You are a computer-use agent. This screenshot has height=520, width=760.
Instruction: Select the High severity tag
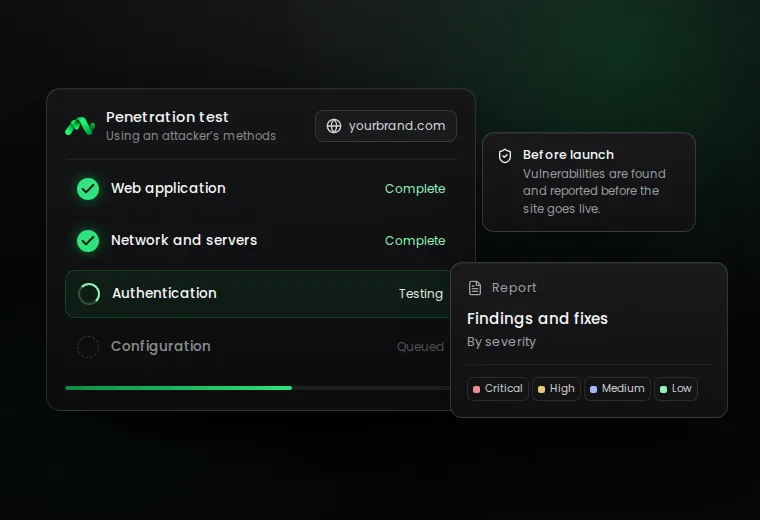click(556, 389)
